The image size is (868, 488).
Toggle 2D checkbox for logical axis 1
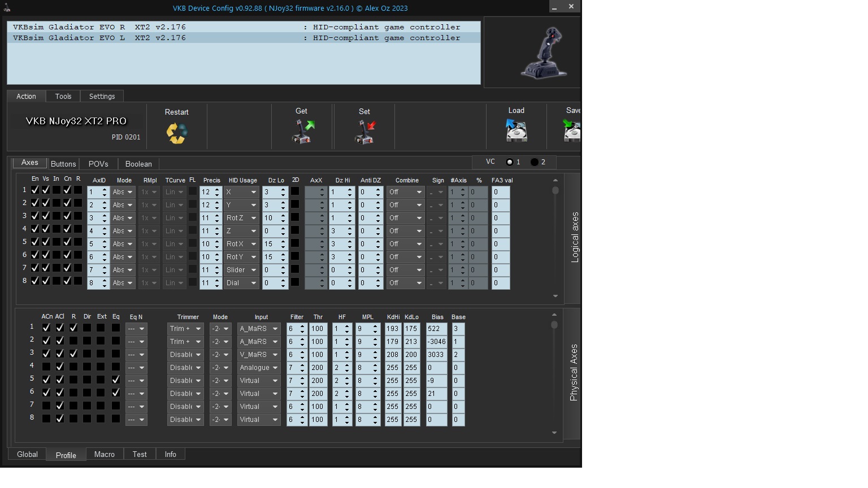coord(295,191)
